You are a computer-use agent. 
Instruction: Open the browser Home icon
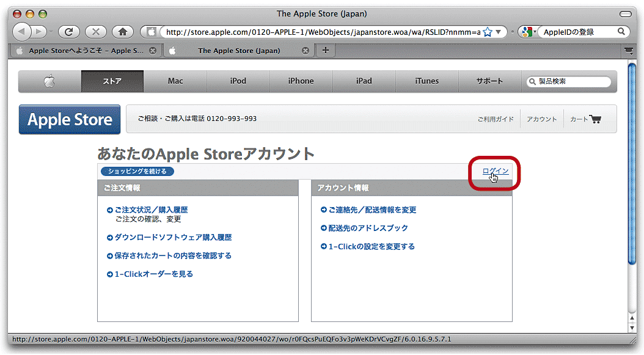(122, 32)
